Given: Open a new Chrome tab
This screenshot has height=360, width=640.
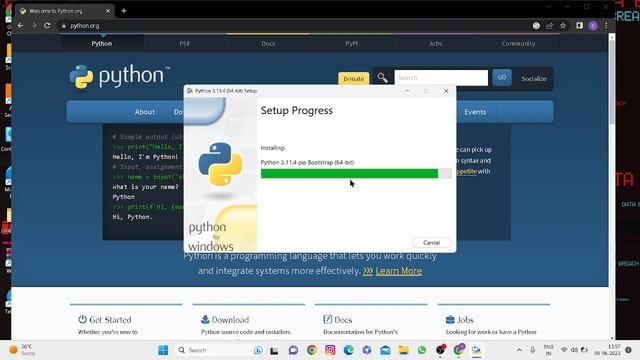Looking at the screenshot, I should point(124,11).
